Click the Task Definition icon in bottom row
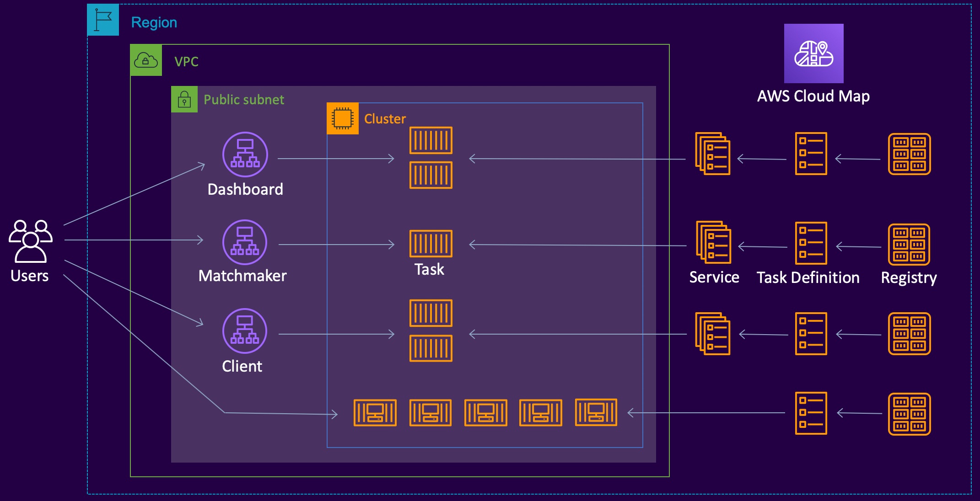This screenshot has width=980, height=501. pos(811,413)
